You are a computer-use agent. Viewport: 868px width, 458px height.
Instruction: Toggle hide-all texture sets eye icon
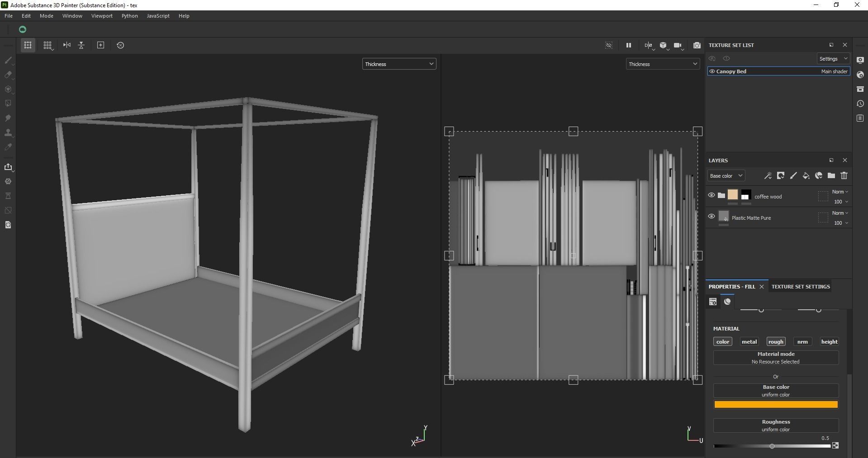click(x=712, y=59)
